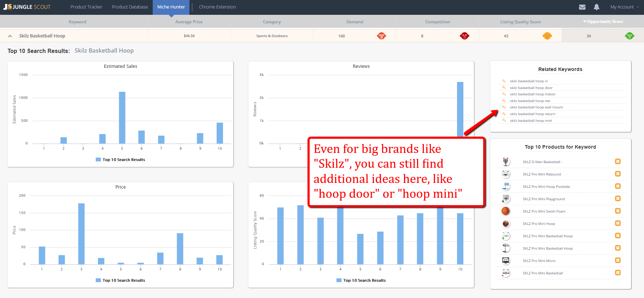Click the Jungle Scout logo

click(x=27, y=7)
